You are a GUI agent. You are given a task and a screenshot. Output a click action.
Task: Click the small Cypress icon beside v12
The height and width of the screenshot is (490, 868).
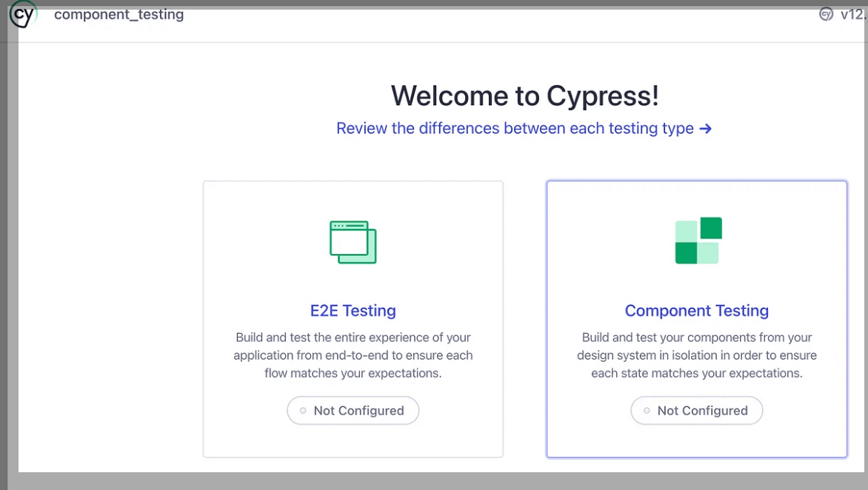[826, 14]
